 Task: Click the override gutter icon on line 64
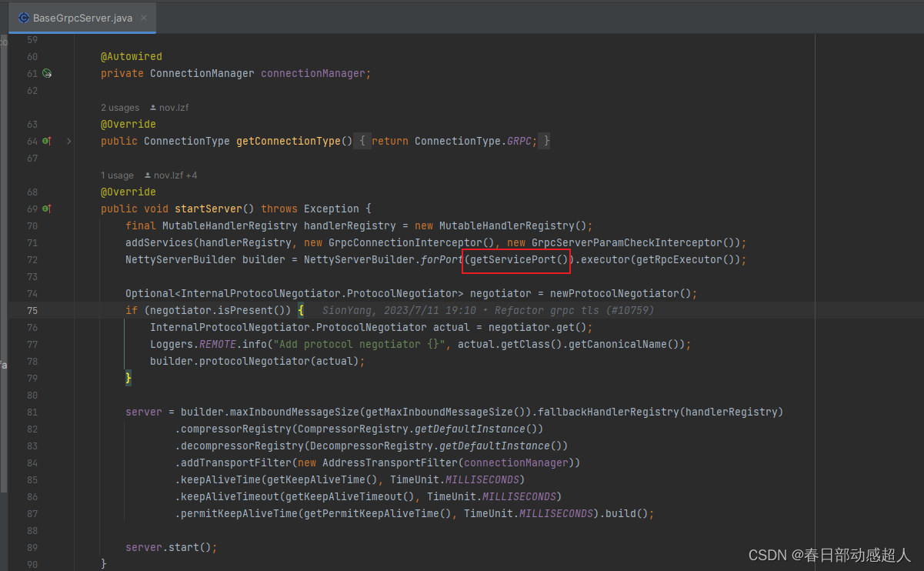click(x=47, y=142)
